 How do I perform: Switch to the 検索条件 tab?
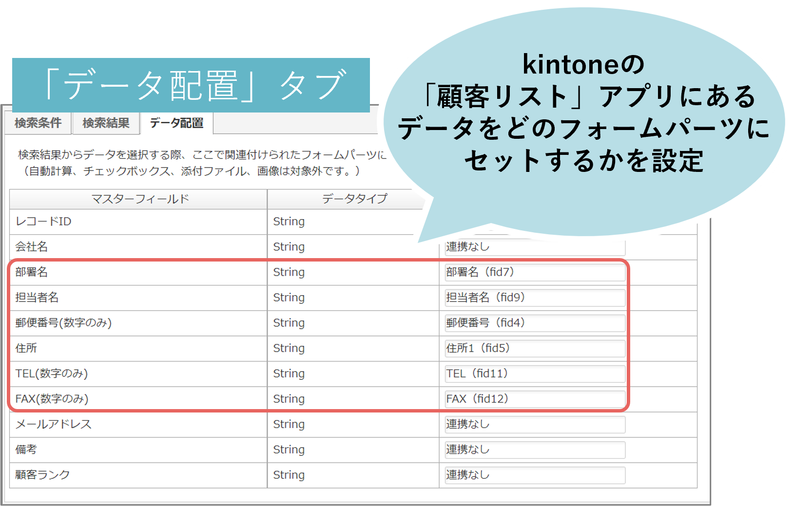pos(38,123)
